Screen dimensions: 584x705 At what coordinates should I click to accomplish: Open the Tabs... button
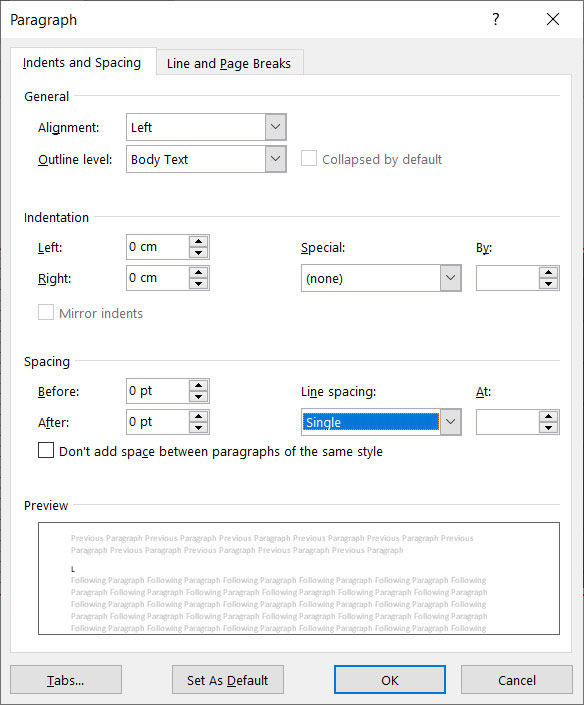(x=66, y=680)
